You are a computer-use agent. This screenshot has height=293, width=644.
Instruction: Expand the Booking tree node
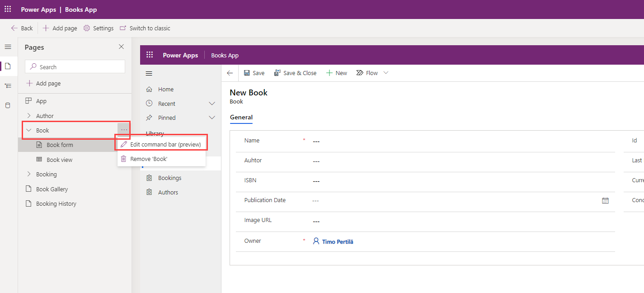[29, 174]
